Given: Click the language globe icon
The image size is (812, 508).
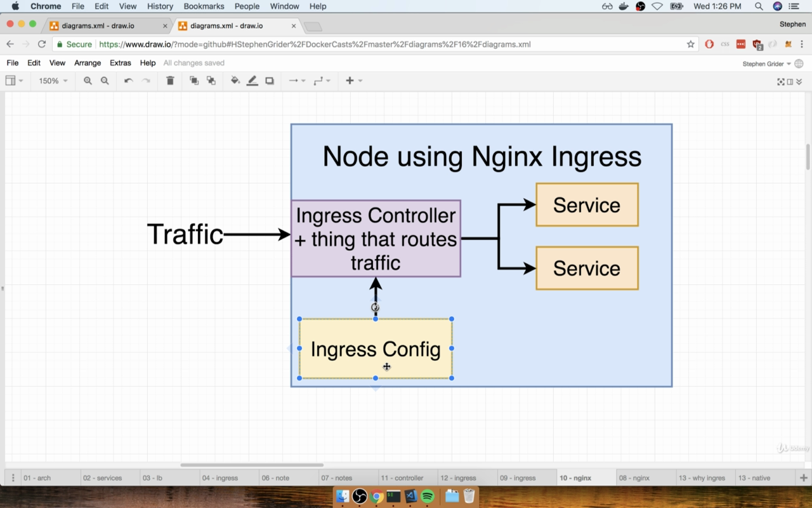Looking at the screenshot, I should (799, 63).
